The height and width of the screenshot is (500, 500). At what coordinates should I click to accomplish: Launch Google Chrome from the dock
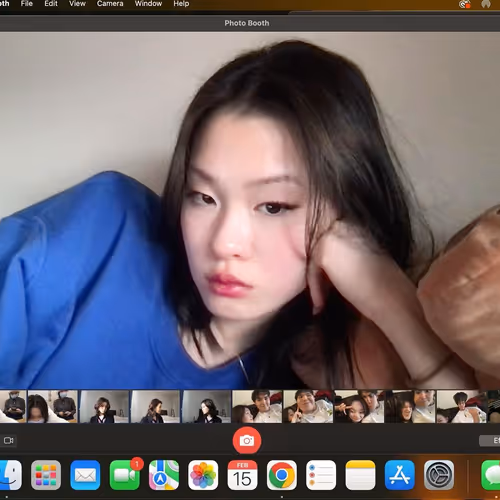282,475
